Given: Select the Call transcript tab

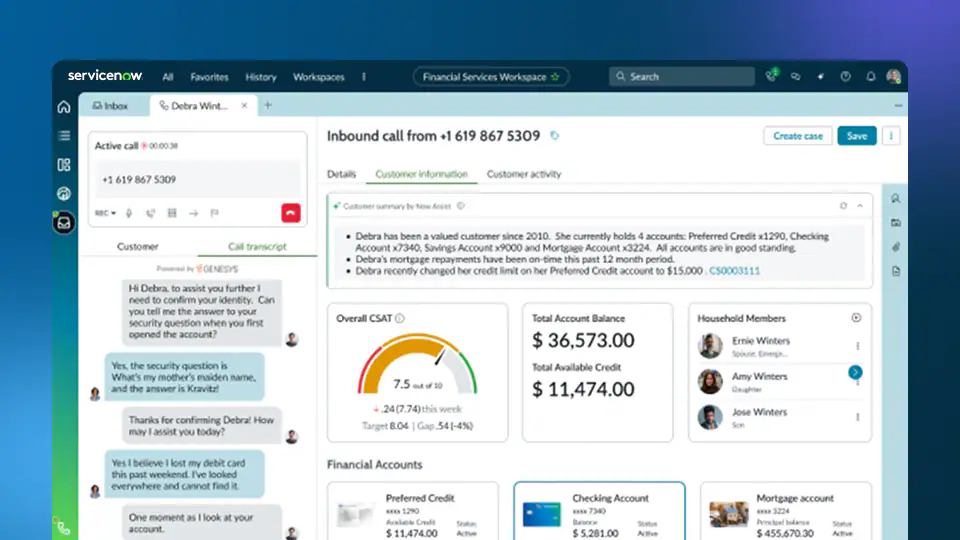Looking at the screenshot, I should pos(257,246).
